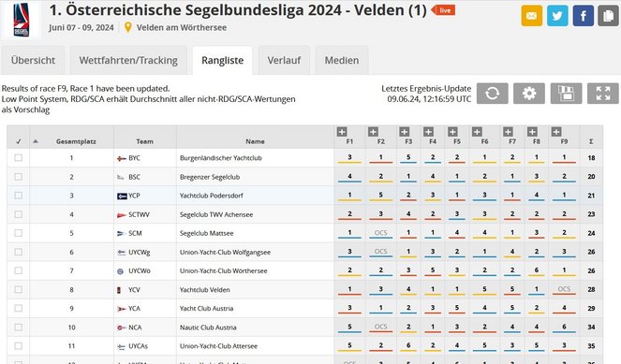The height and width of the screenshot is (364, 621).
Task: Expand the F5 race column
Action: click(452, 132)
